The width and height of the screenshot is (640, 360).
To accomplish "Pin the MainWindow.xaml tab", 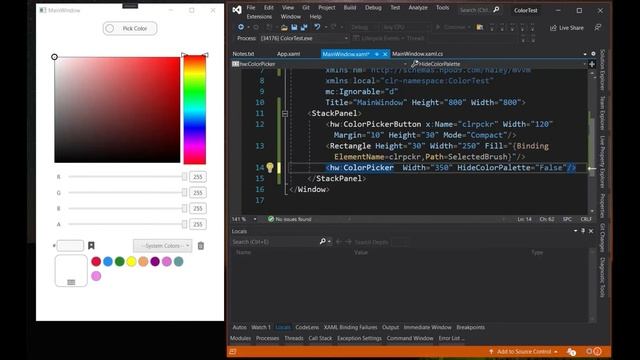I will 377,54.
